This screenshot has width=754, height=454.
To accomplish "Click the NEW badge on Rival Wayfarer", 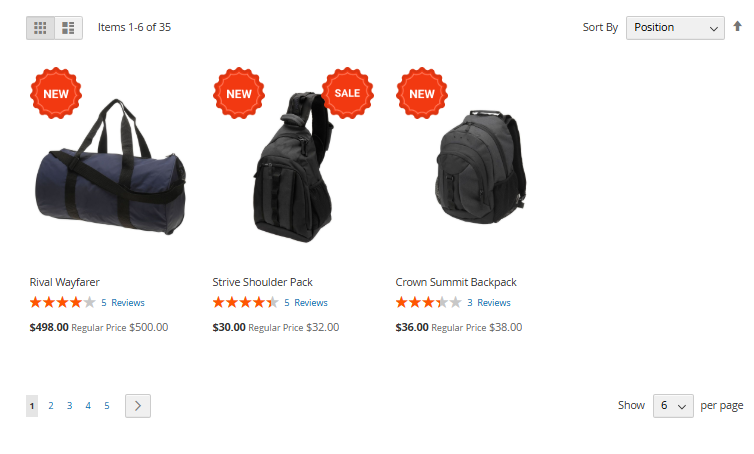I will pos(56,93).
